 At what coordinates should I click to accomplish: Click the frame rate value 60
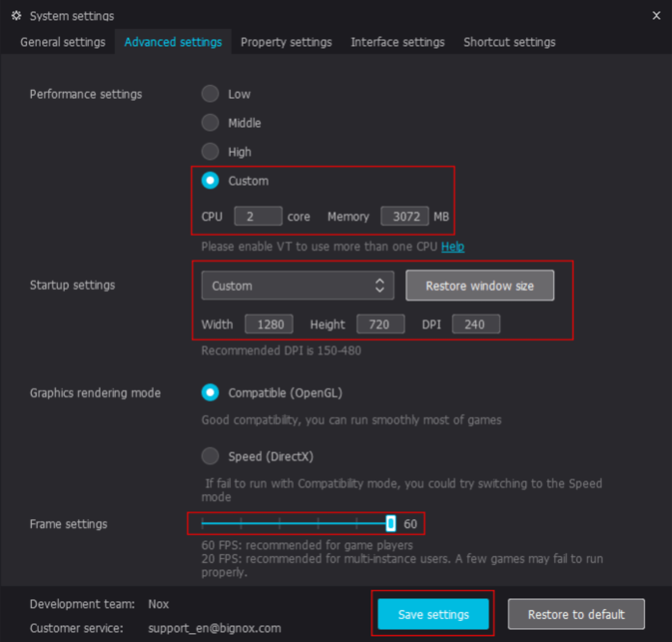point(410,524)
